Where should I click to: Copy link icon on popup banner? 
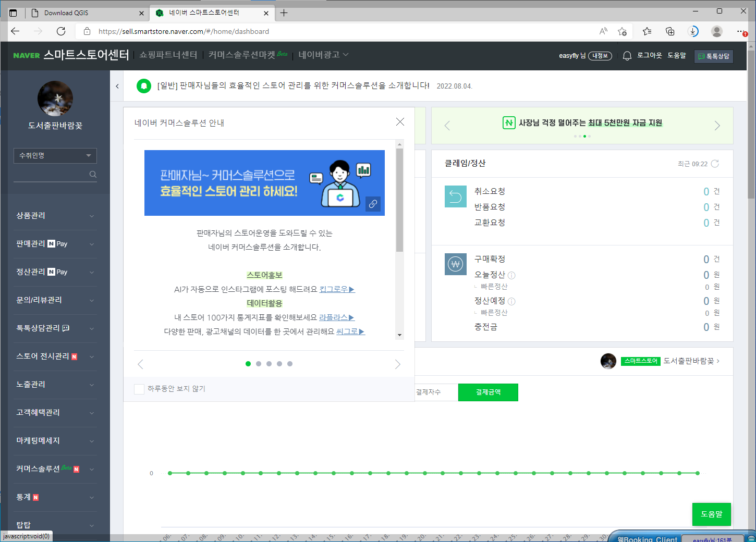click(x=373, y=204)
